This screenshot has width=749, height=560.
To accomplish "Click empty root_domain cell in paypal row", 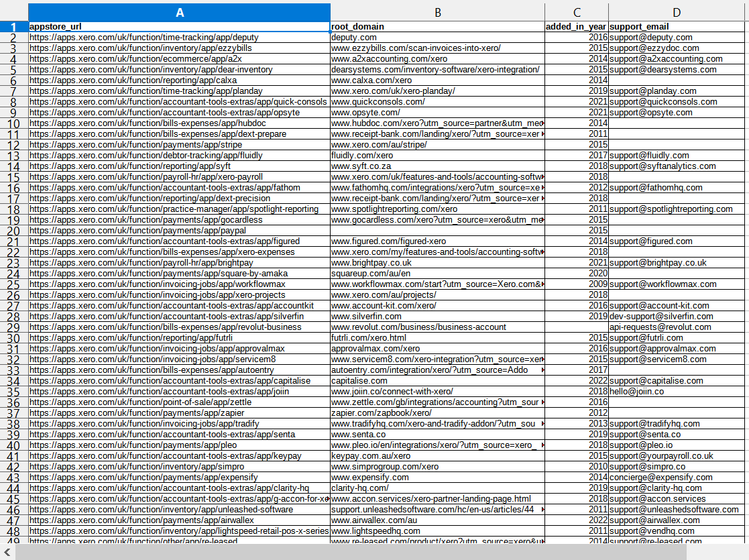I will click(437, 231).
